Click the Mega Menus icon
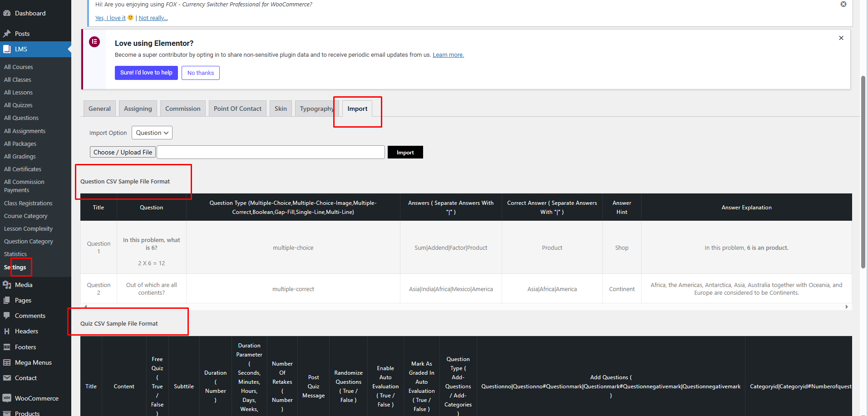Image resolution: width=868 pixels, height=416 pixels. 7,362
